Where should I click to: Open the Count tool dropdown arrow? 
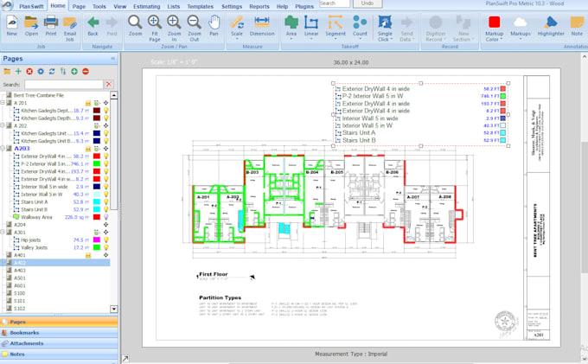pos(360,39)
